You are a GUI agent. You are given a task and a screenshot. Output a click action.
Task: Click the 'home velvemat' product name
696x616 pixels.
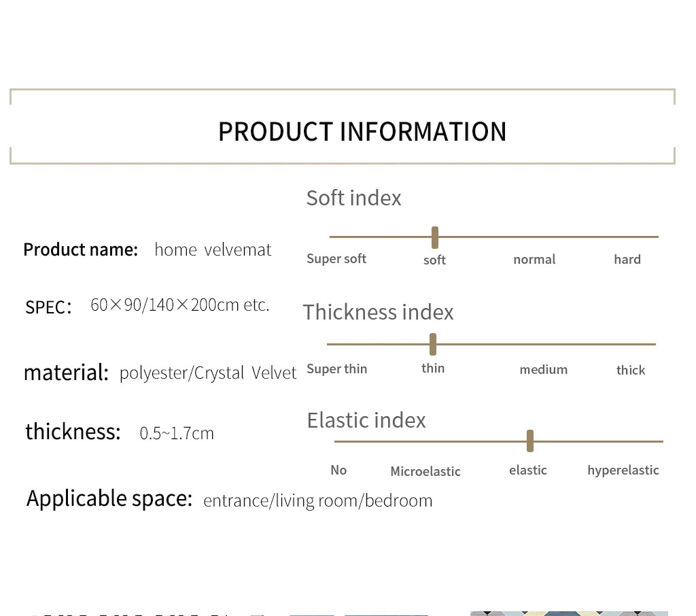coord(213,250)
